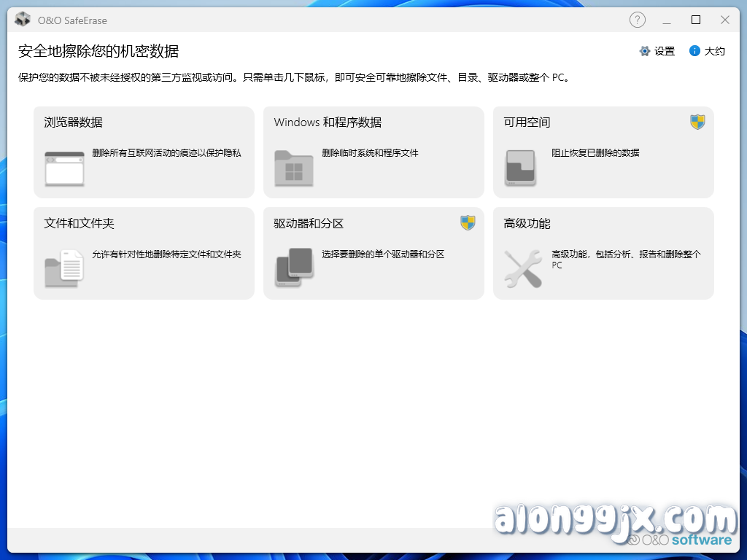
Task: Click the stacked drives icon in 驱动器和分区 tile
Action: (x=294, y=268)
